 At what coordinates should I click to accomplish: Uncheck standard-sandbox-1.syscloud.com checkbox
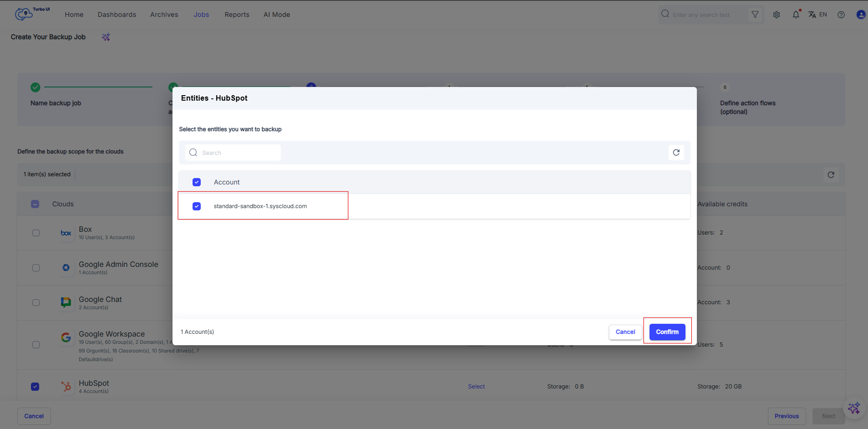tap(197, 206)
